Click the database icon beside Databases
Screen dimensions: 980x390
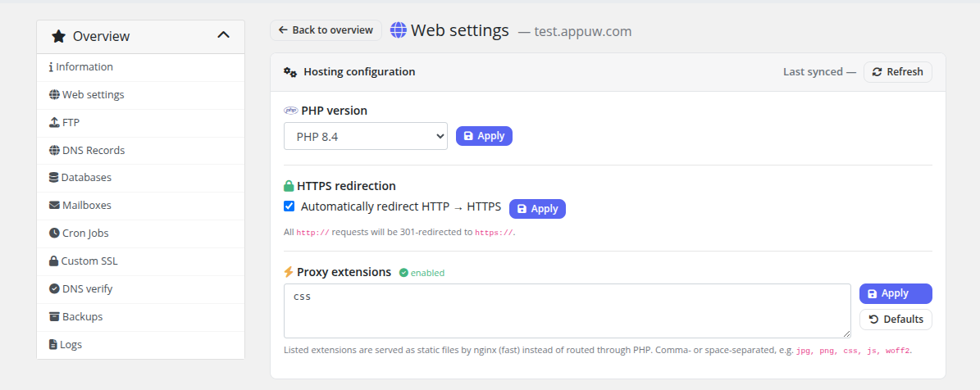click(x=54, y=177)
